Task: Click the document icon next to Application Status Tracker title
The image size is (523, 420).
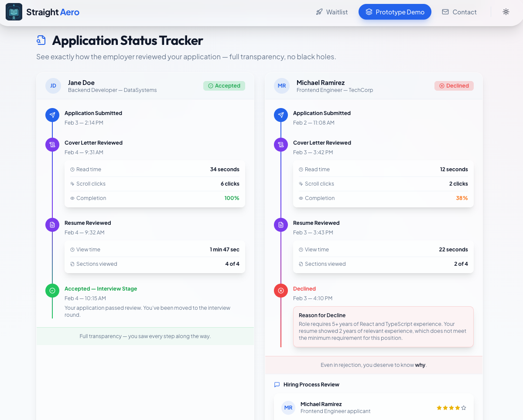Action: point(41,40)
